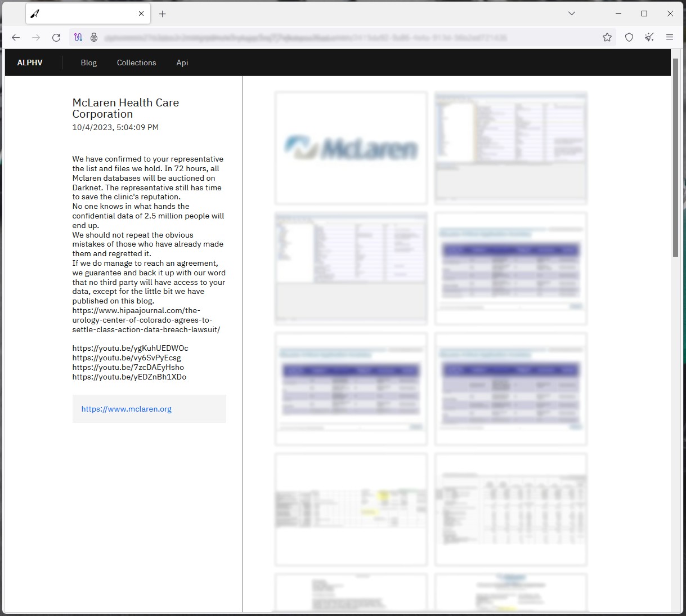Open the McLaren logo thumbnail
The height and width of the screenshot is (616, 686).
pos(351,148)
